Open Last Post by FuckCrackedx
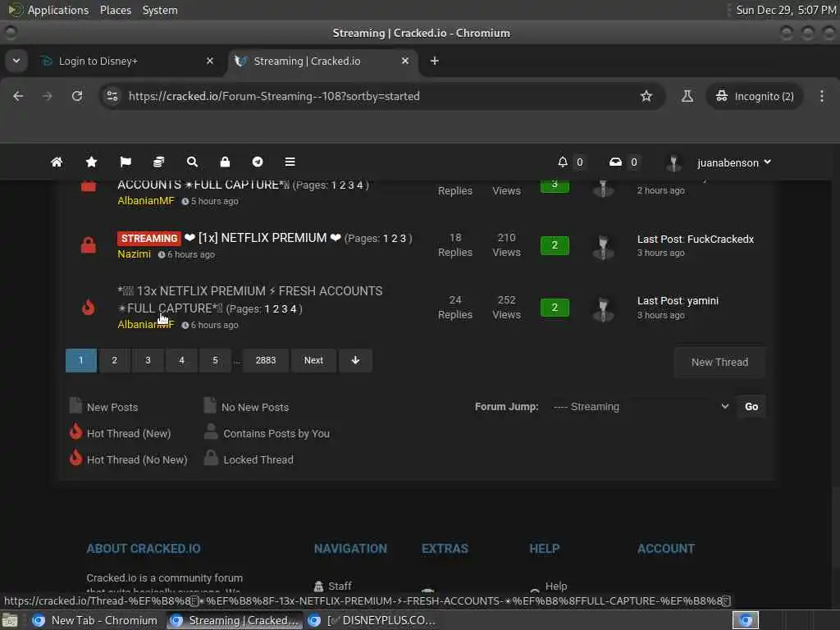This screenshot has width=840, height=630. point(696,239)
